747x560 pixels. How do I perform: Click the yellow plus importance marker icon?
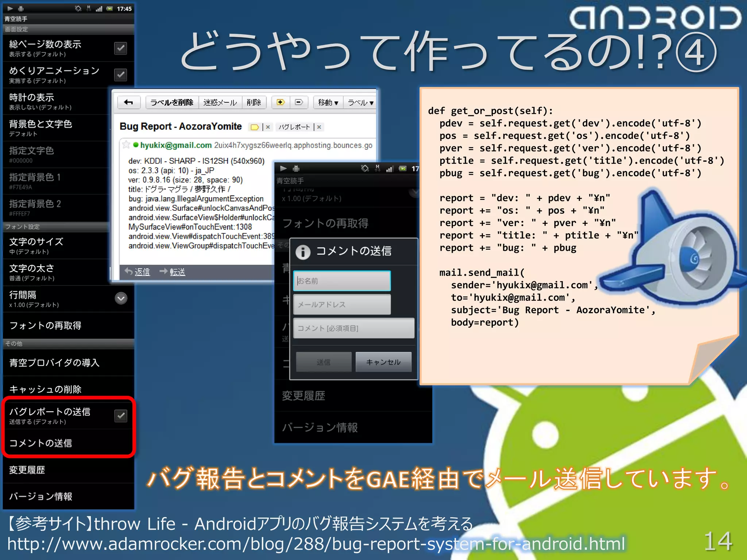(x=280, y=102)
